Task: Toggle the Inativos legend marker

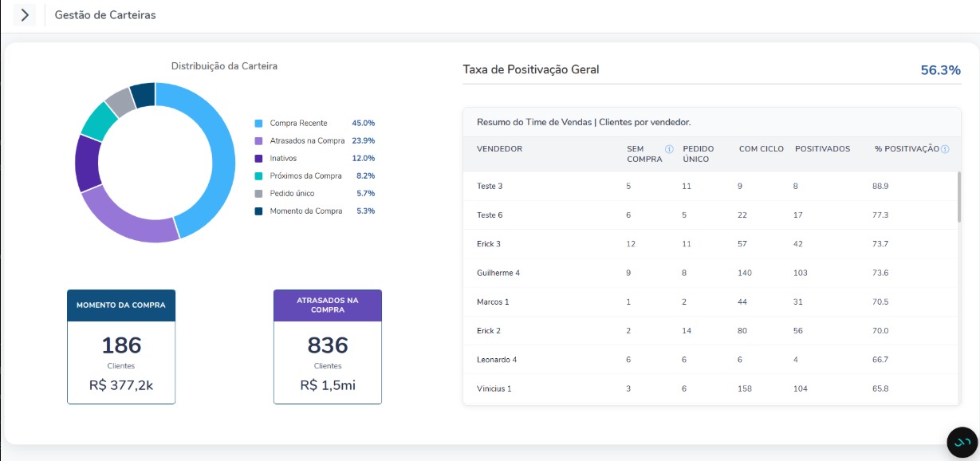Action: point(258,159)
